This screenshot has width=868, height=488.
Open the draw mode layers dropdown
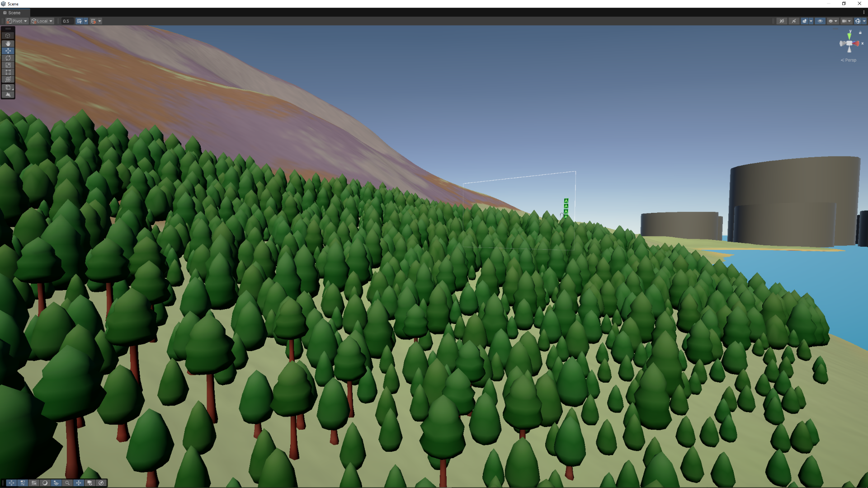coord(833,21)
